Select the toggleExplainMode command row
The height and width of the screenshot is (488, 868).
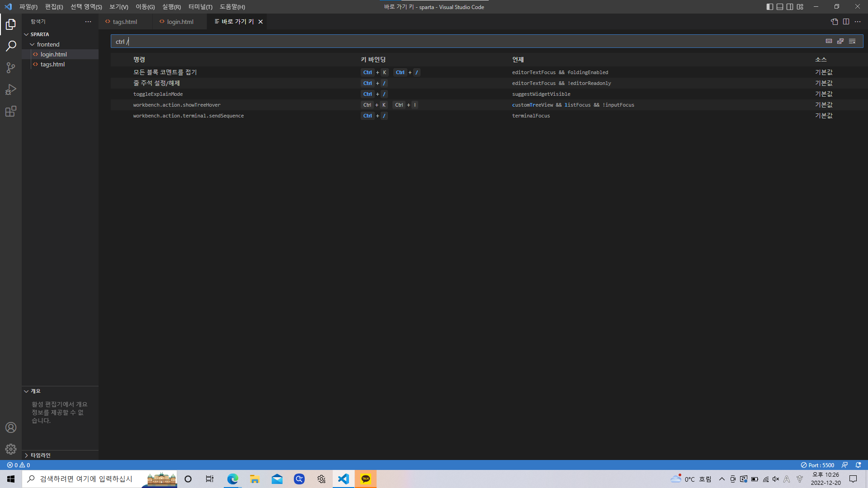coord(489,94)
